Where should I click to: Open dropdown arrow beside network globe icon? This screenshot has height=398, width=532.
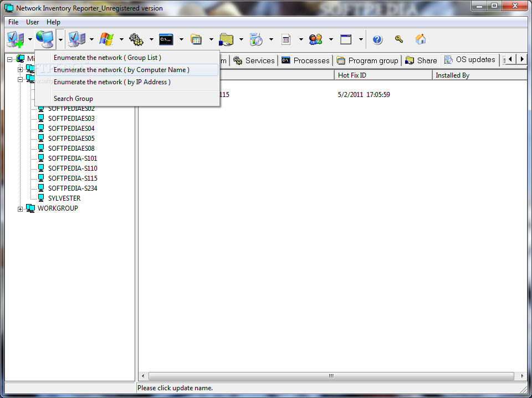pyautogui.click(x=60, y=39)
